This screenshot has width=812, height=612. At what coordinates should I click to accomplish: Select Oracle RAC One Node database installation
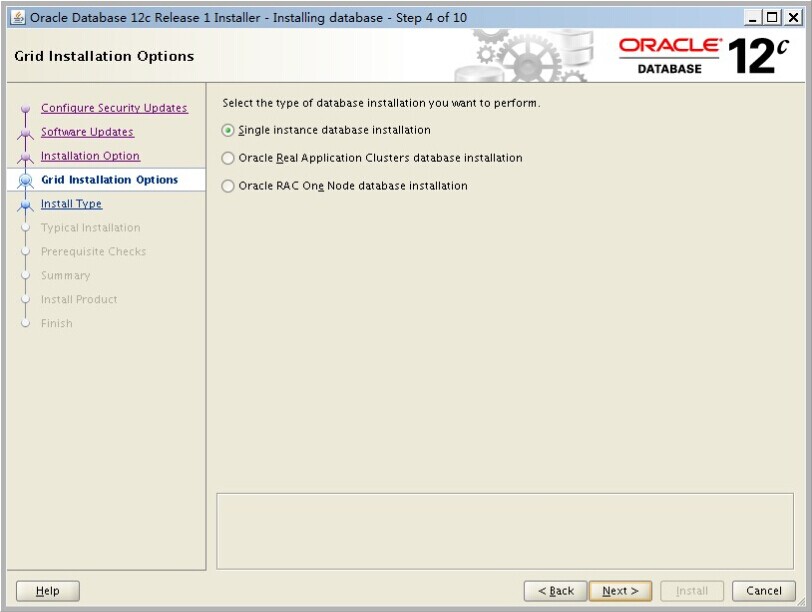229,186
